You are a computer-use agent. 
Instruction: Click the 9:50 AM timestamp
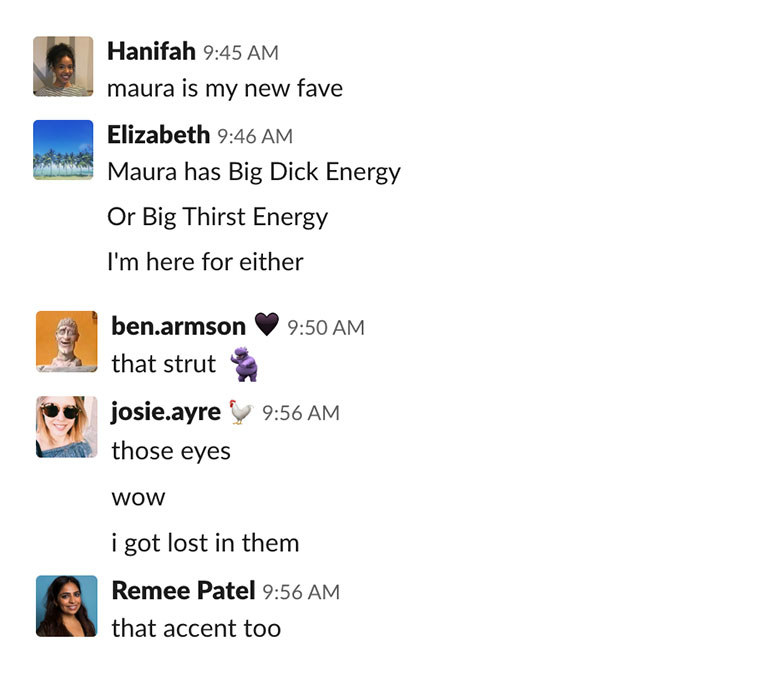point(325,328)
